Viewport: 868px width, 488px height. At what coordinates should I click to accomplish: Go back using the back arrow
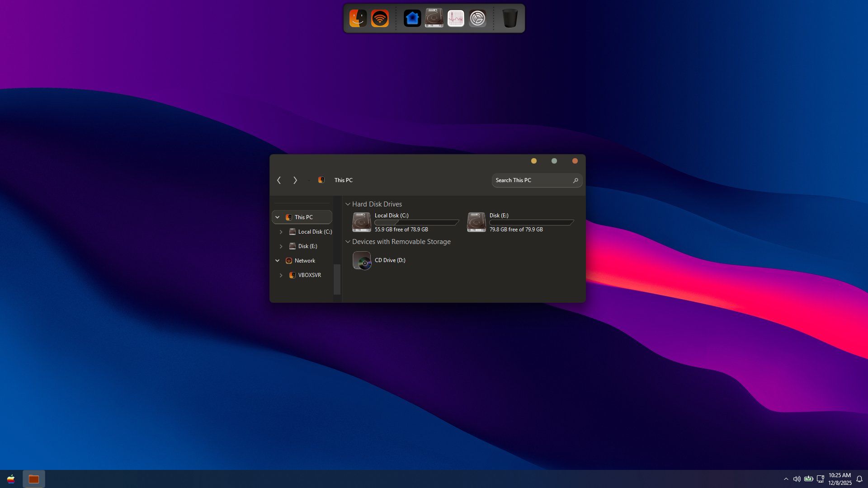click(x=279, y=180)
